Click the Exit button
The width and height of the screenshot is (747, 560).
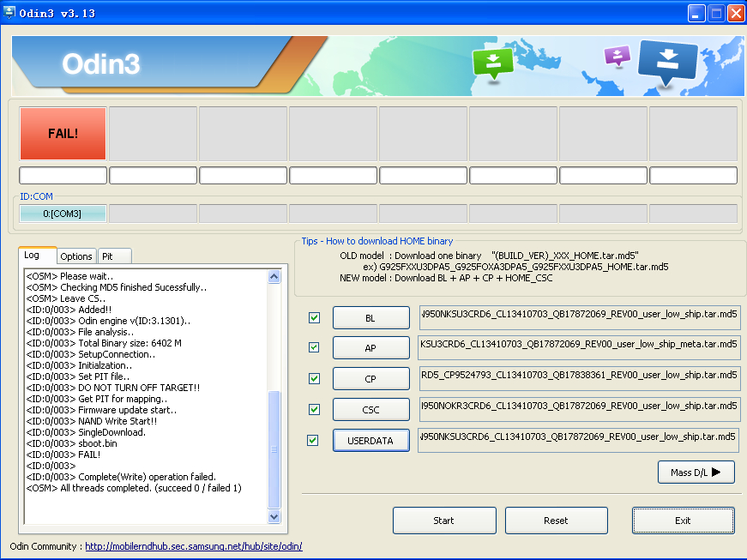click(683, 521)
